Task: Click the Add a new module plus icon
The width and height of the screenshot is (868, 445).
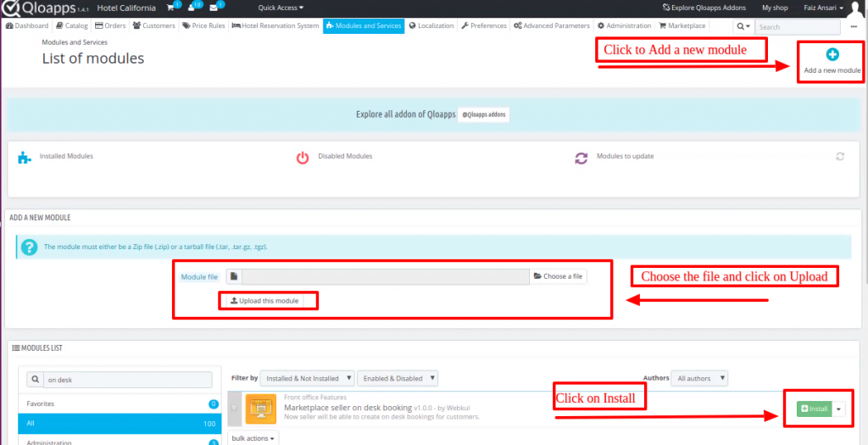Action: [x=832, y=54]
